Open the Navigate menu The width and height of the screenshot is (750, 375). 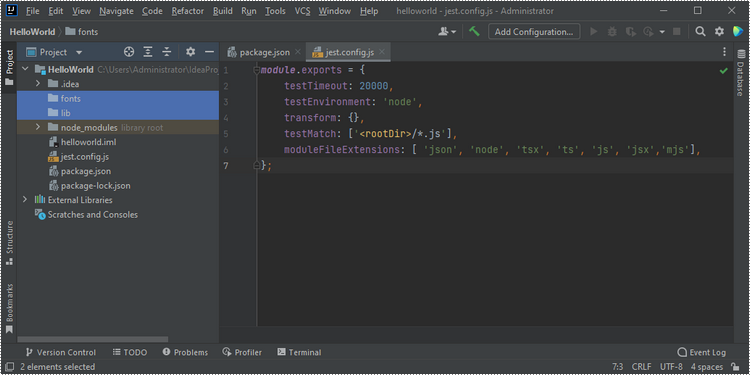117,11
